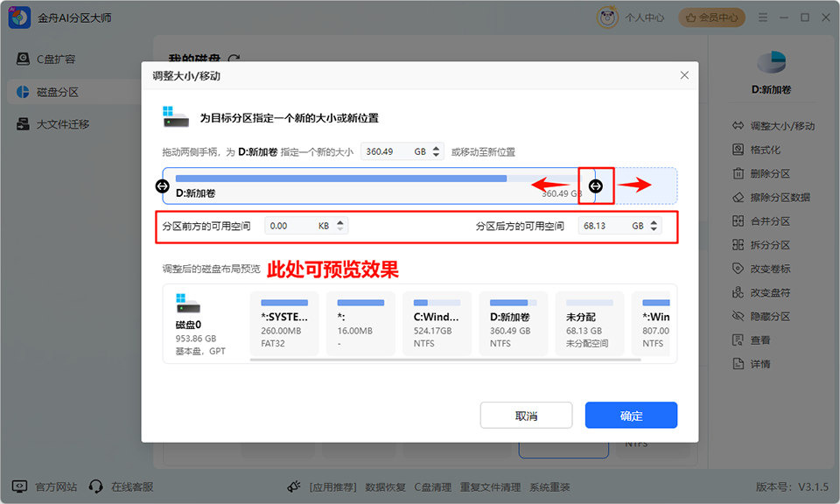
Task: Step down the 360.49 GB size value
Action: click(436, 155)
